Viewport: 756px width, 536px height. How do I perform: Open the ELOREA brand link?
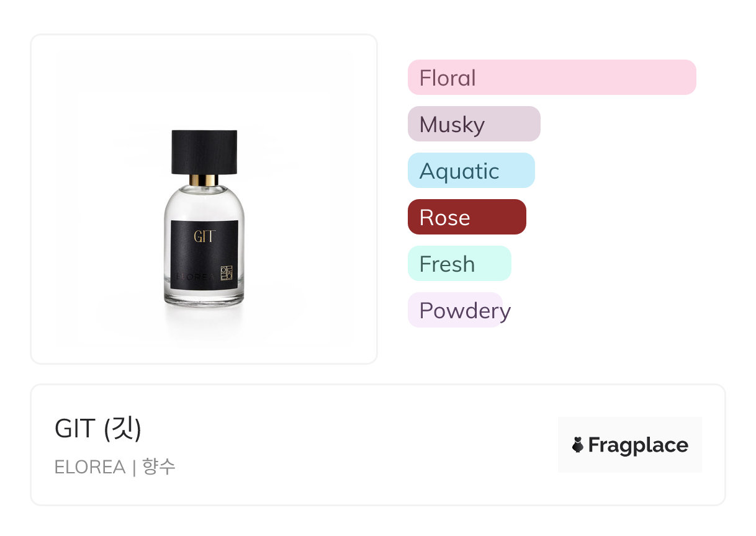(x=90, y=467)
